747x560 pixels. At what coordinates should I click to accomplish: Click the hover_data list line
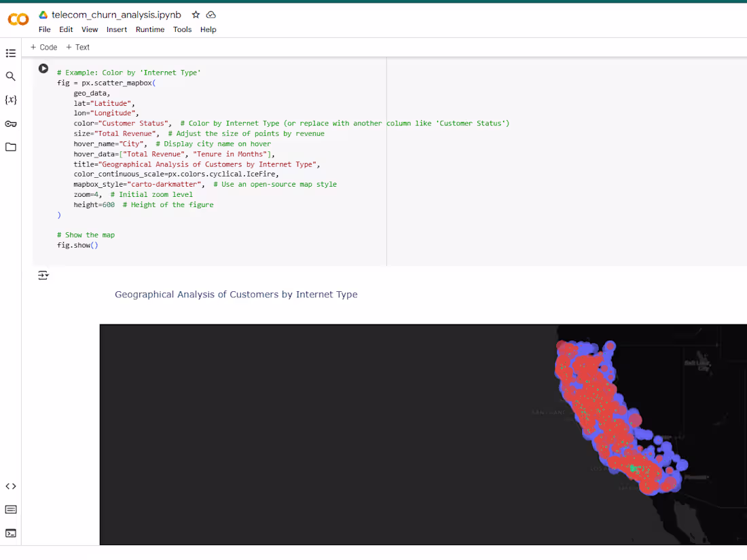[x=175, y=154]
